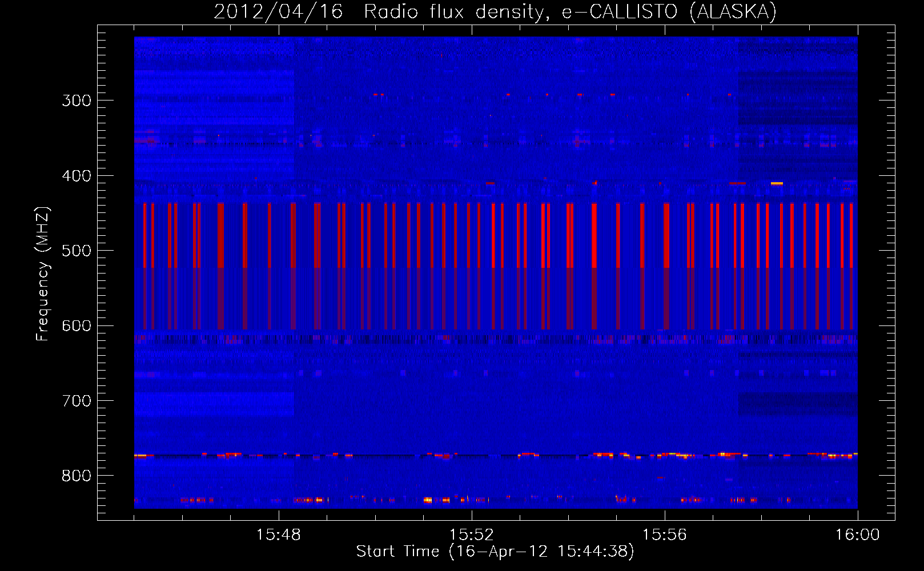
Task: Click the plot title '2012/04/16 Radio flux density, e-CALLISTO (ALASKA)'
Action: pos(495,11)
